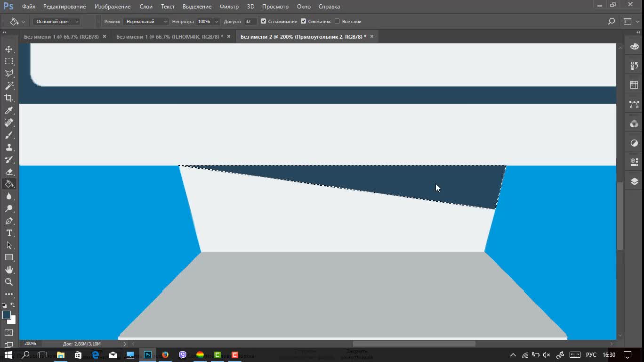Open the Слои menu

[x=146, y=7]
